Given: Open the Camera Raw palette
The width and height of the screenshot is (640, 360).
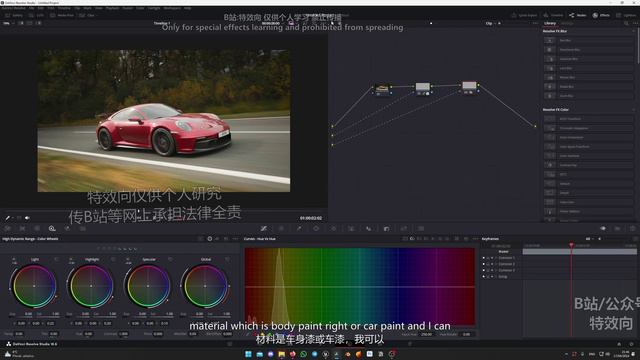Looking at the screenshot, I should coord(7,229).
